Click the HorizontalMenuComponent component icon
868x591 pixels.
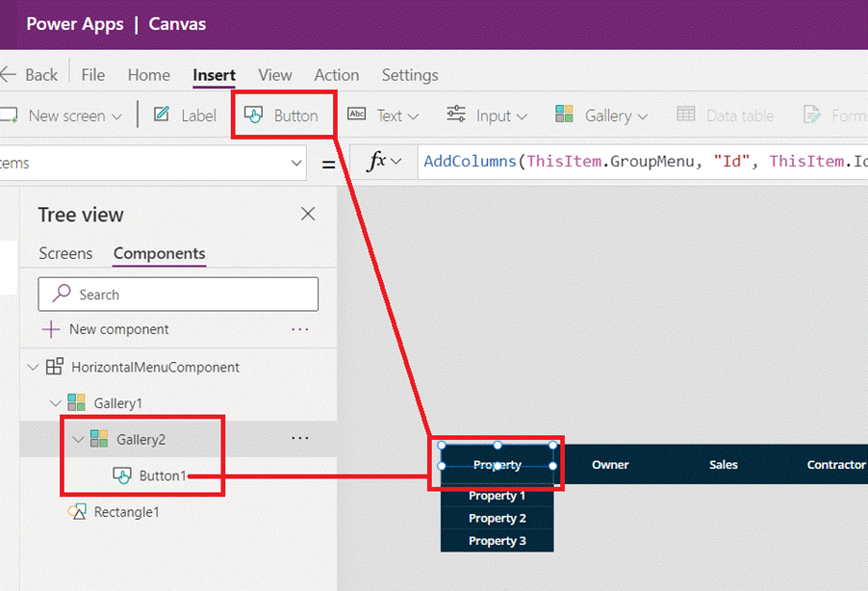[54, 366]
